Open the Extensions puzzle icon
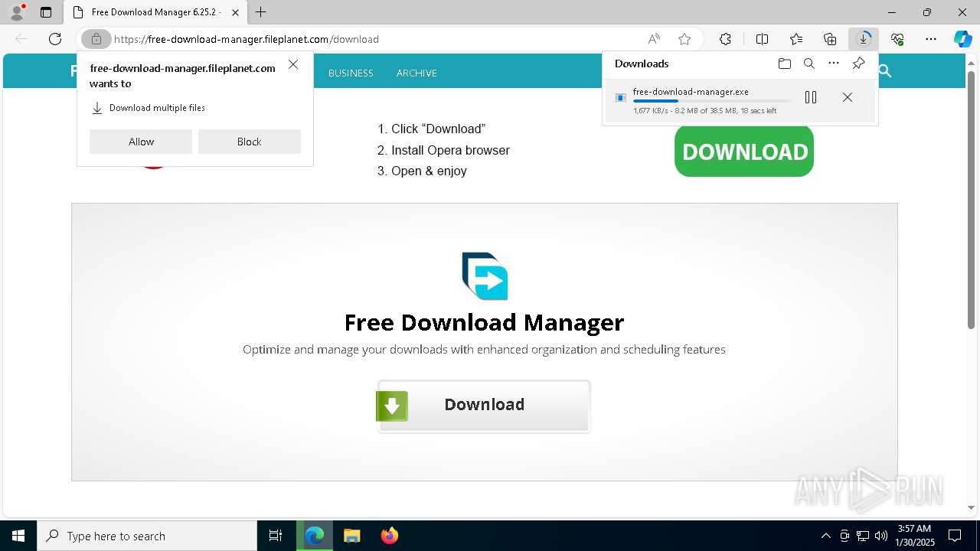Image resolution: width=980 pixels, height=551 pixels. click(x=725, y=39)
